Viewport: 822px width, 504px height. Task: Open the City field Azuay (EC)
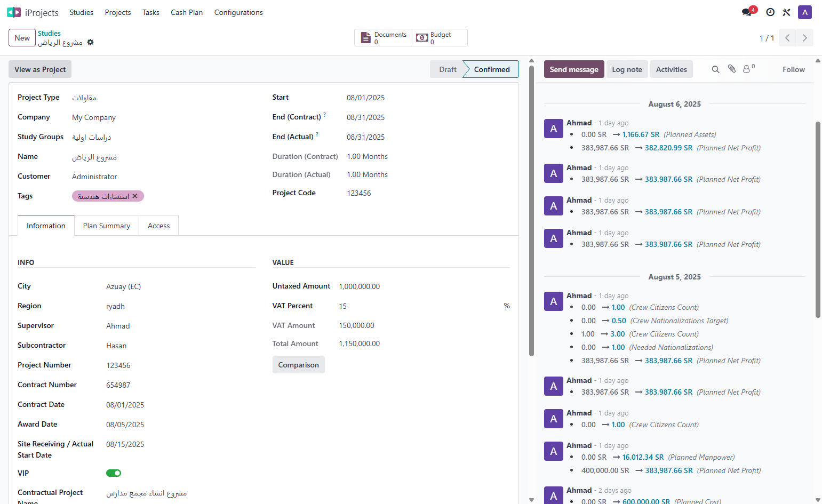click(180, 286)
